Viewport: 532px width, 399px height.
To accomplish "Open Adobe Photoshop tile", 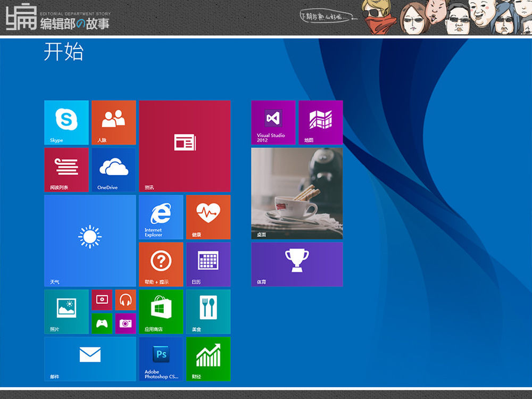I will pyautogui.click(x=161, y=359).
